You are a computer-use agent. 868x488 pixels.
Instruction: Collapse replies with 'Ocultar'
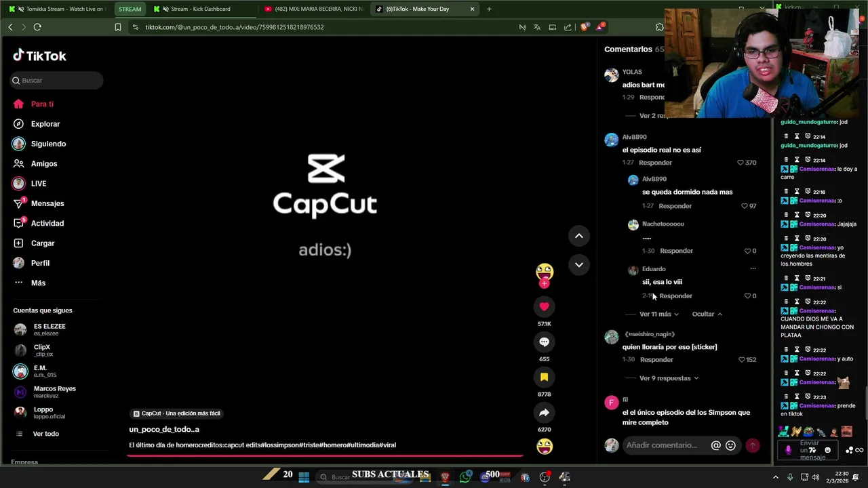pyautogui.click(x=707, y=314)
